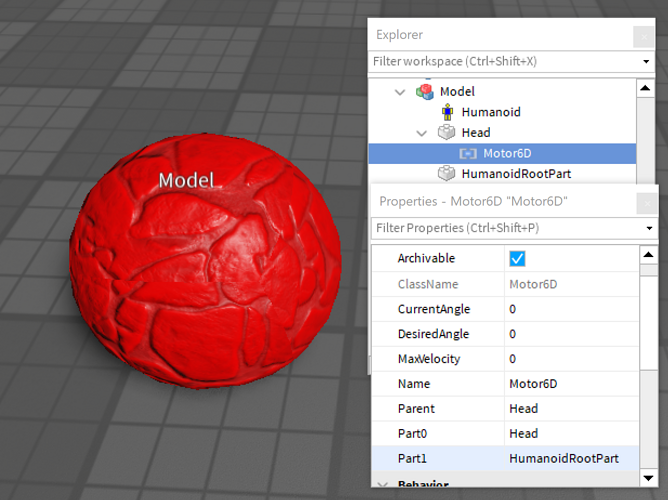This screenshot has height=500, width=668.
Task: Edit the Name property value Motor6D
Action: pyautogui.click(x=571, y=384)
